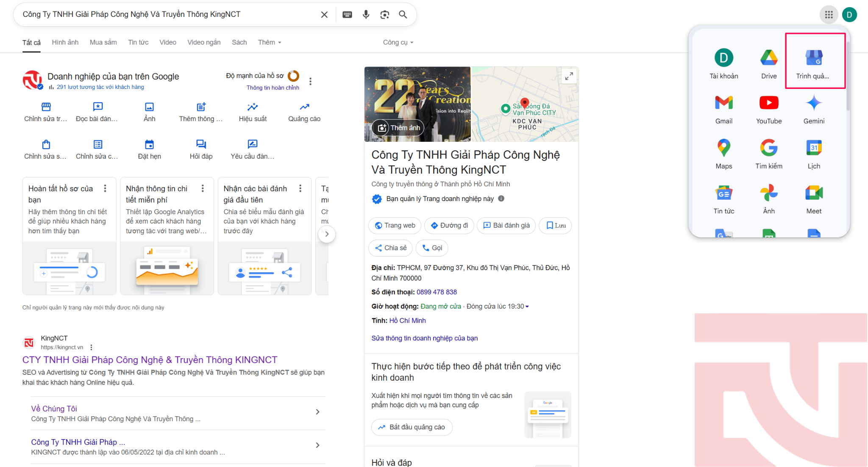
Task: Choose Thêm thông tin cập nhật action
Action: (201, 112)
